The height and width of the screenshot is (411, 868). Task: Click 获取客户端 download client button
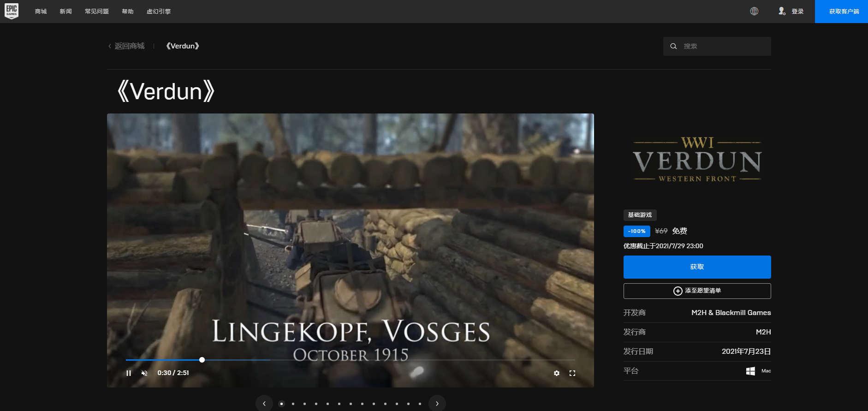click(844, 12)
